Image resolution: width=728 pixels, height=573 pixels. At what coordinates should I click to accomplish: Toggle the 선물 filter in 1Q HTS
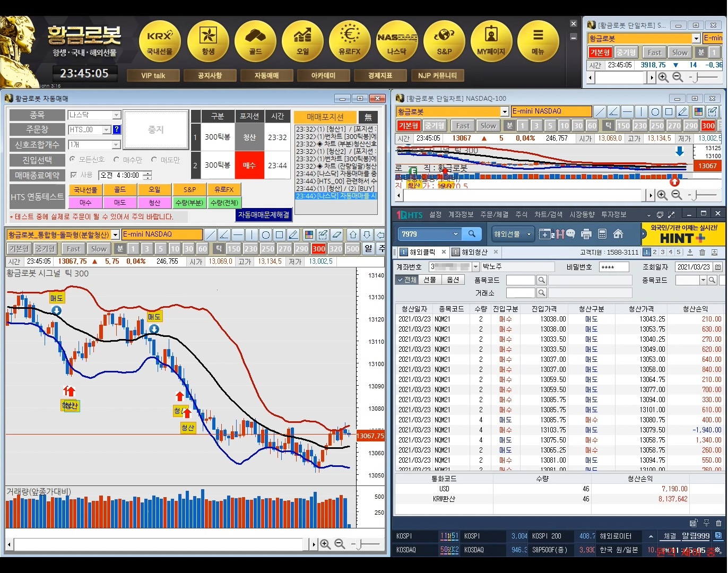point(430,280)
